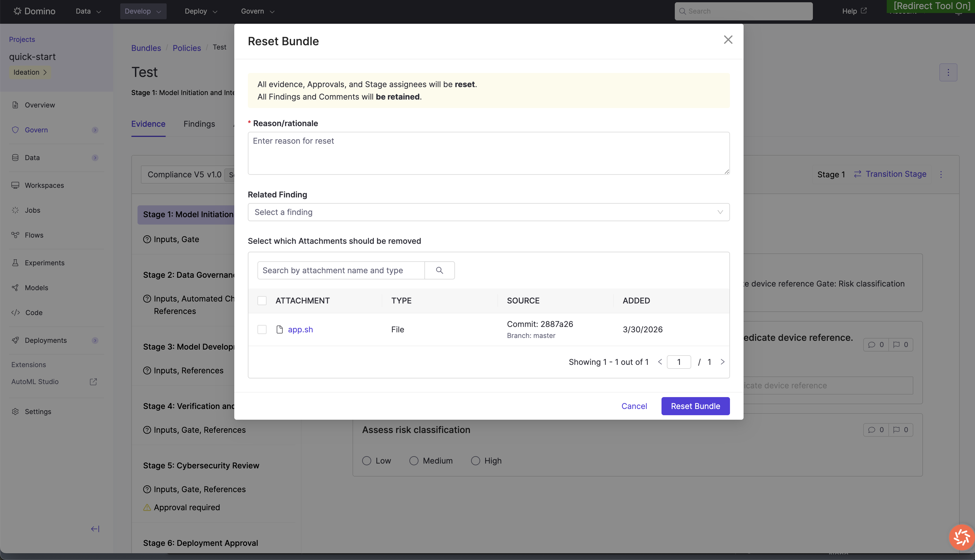Click the Reason/rationale text area
This screenshot has height=560, width=975.
point(488,154)
